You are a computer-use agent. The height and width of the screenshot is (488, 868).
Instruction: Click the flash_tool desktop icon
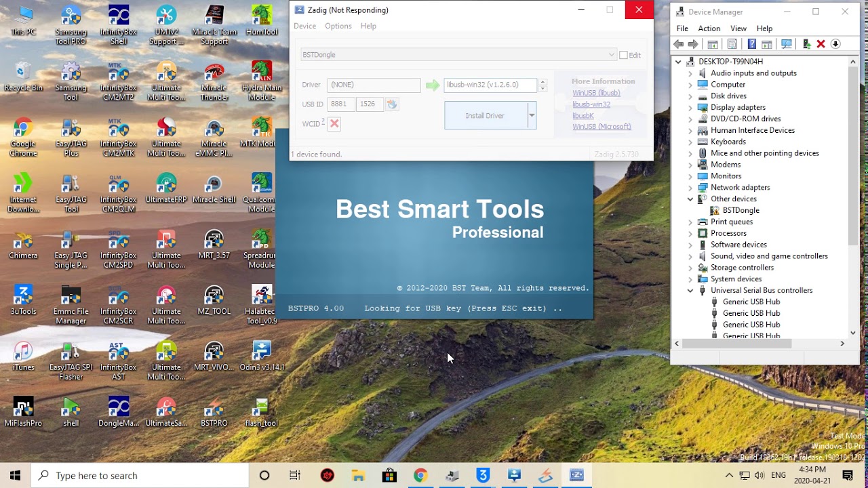[x=262, y=411]
